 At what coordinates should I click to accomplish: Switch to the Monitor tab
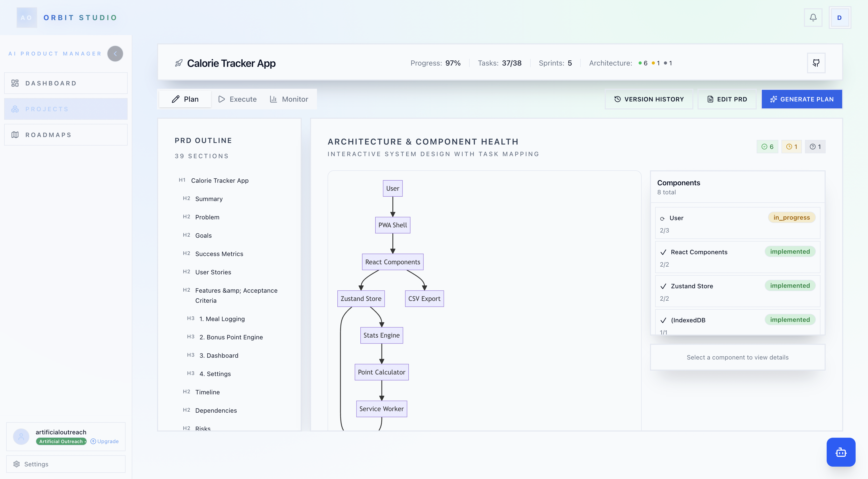289,99
